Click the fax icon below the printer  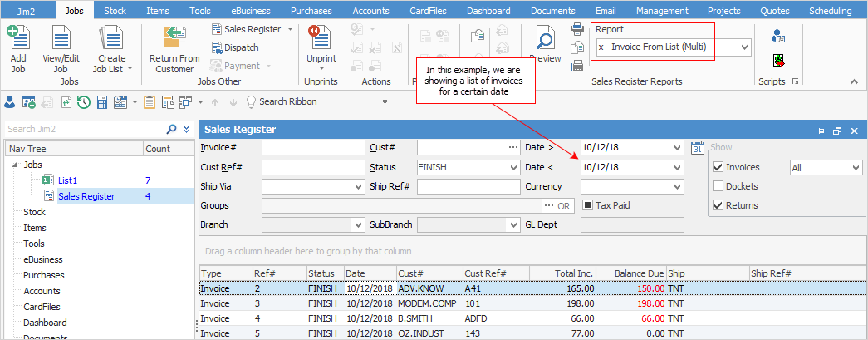pos(577,66)
